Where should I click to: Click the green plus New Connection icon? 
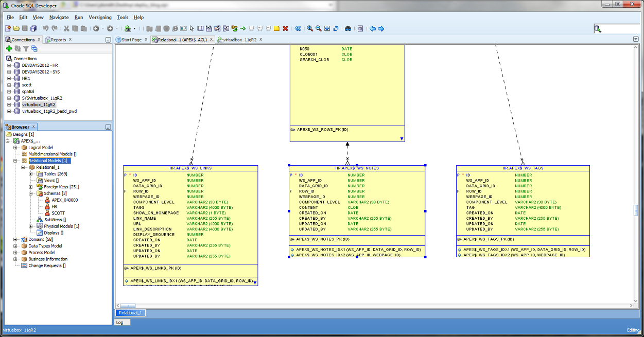pyautogui.click(x=9, y=48)
